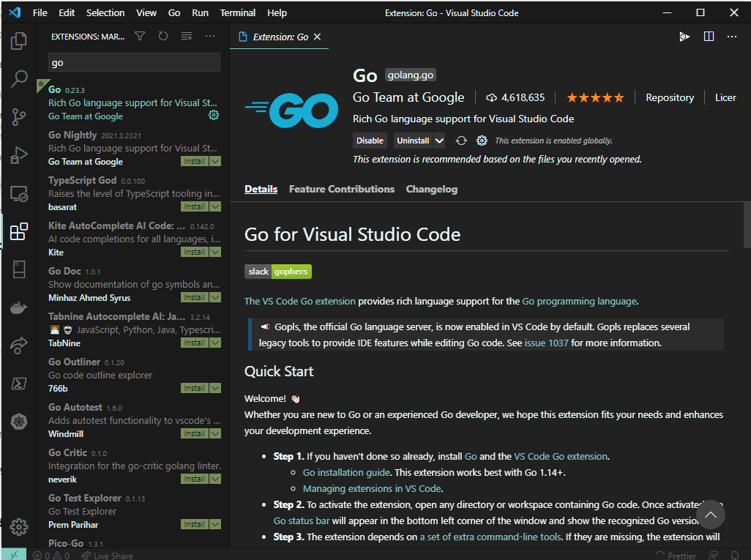Click the scroll-to-top arrow button

710,515
